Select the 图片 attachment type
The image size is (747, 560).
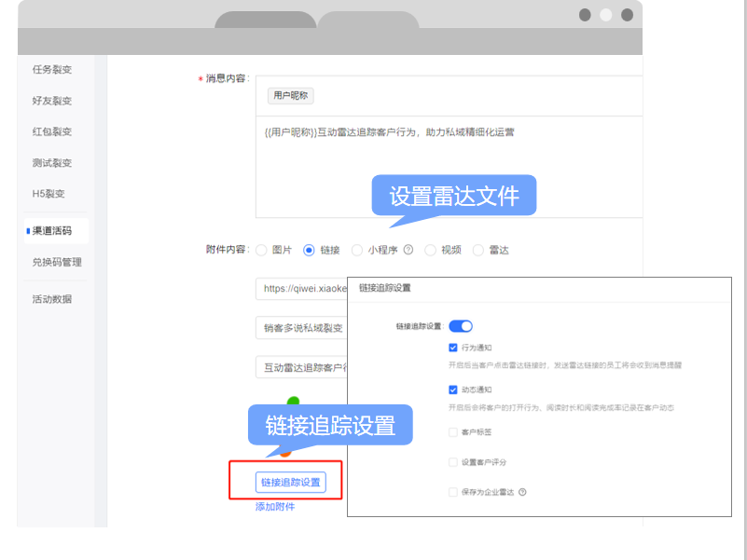click(x=261, y=250)
